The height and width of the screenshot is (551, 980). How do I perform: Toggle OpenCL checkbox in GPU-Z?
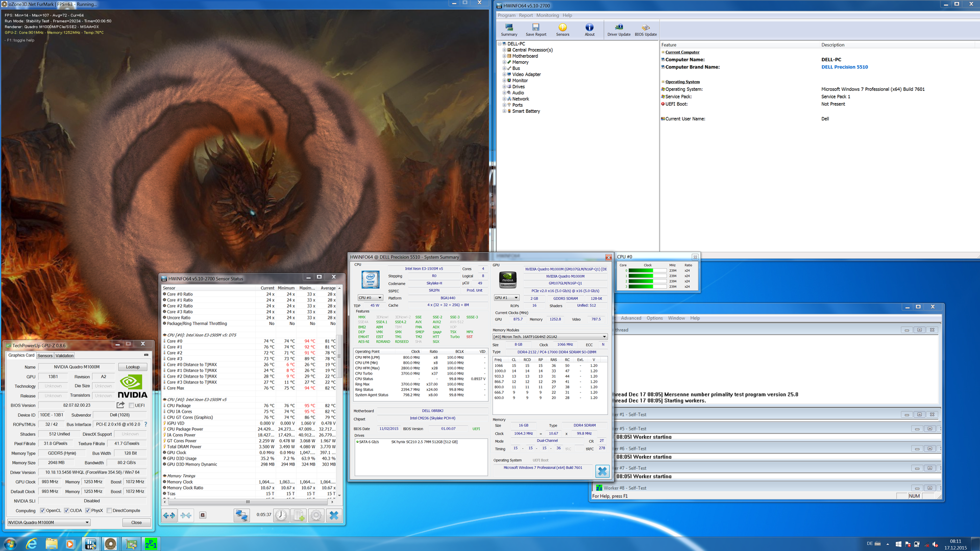(x=42, y=510)
